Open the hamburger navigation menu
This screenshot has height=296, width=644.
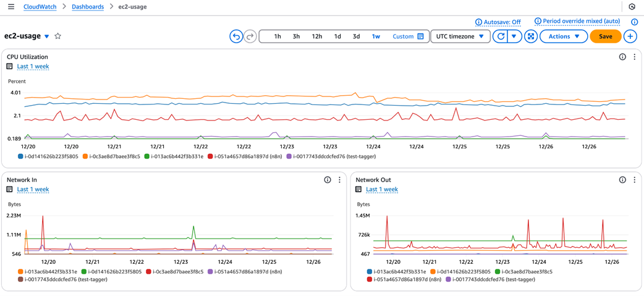click(11, 7)
